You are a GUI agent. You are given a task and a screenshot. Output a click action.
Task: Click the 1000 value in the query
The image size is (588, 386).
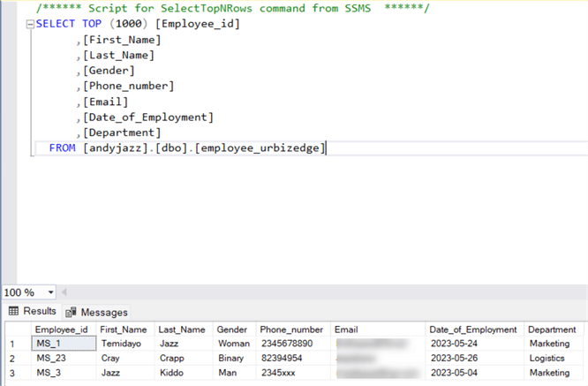(x=128, y=24)
